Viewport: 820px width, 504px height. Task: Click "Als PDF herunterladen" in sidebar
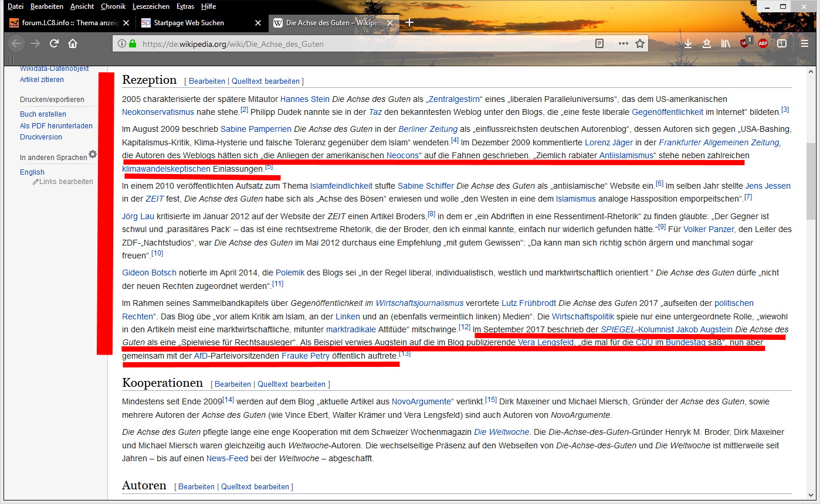point(56,125)
